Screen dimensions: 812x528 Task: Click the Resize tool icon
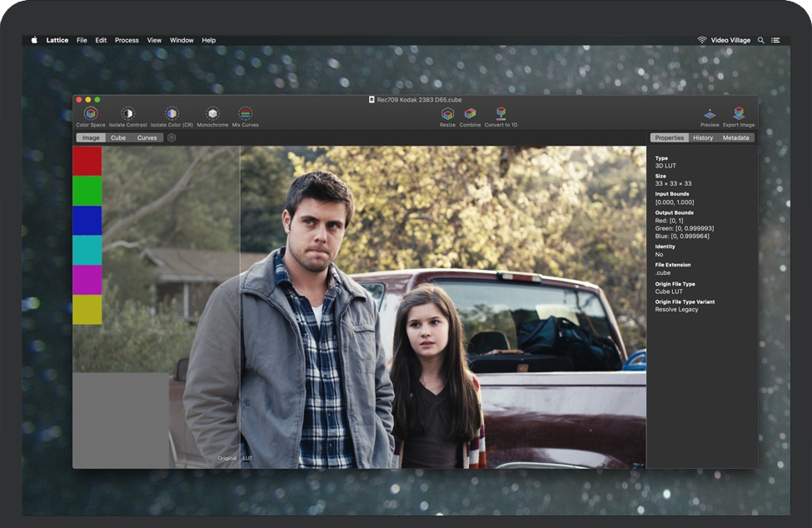tap(446, 115)
